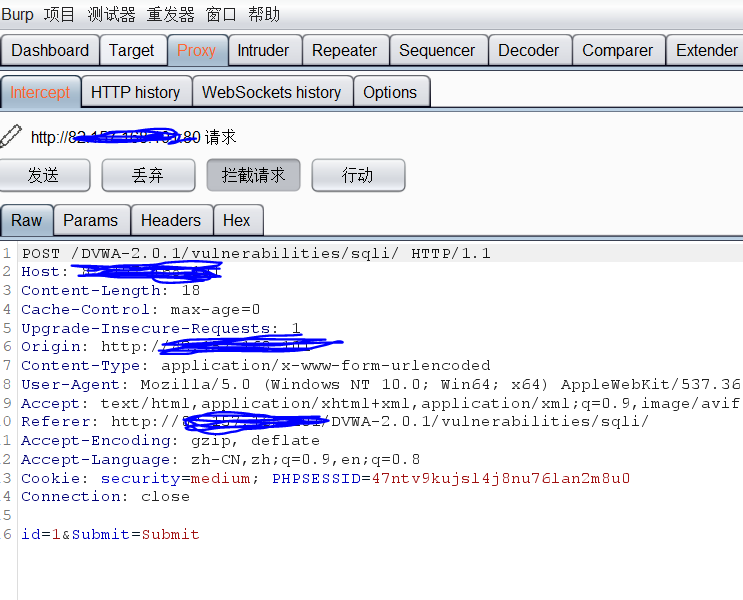The image size is (743, 600).
Task: Open the Extender tab
Action: (706, 50)
